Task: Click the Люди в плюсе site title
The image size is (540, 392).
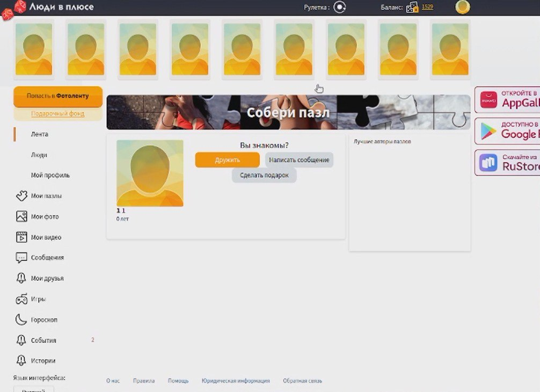Action: (61, 7)
